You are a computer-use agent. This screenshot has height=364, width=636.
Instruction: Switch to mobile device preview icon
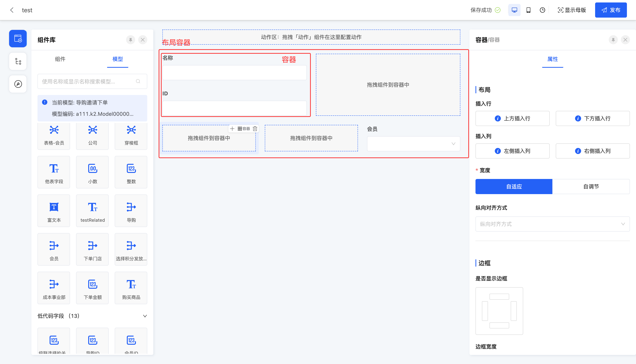[x=528, y=10]
